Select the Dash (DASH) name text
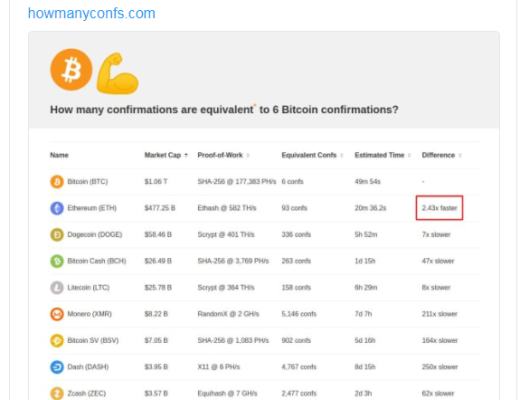Screen dimensions: 520x400 tap(88, 367)
